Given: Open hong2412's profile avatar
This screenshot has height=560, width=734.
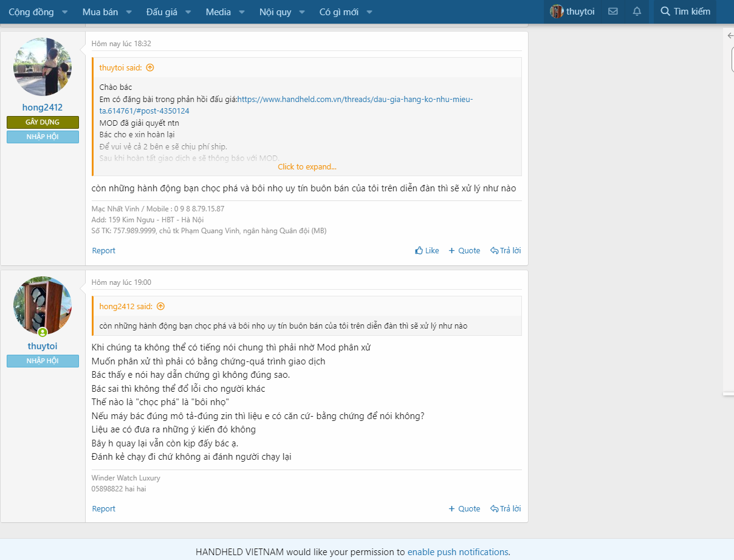Looking at the screenshot, I should (x=43, y=67).
